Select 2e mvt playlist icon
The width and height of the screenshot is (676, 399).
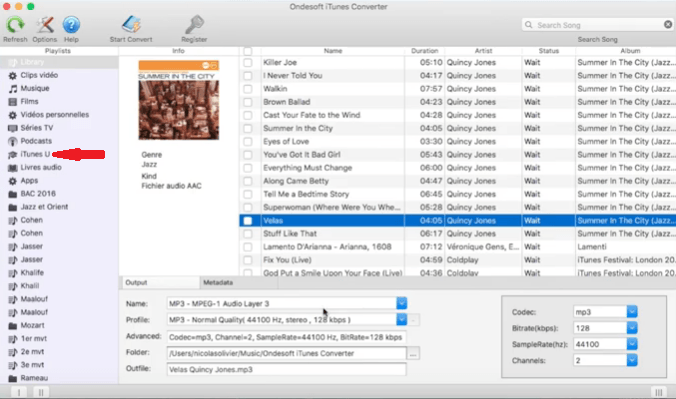coord(13,352)
